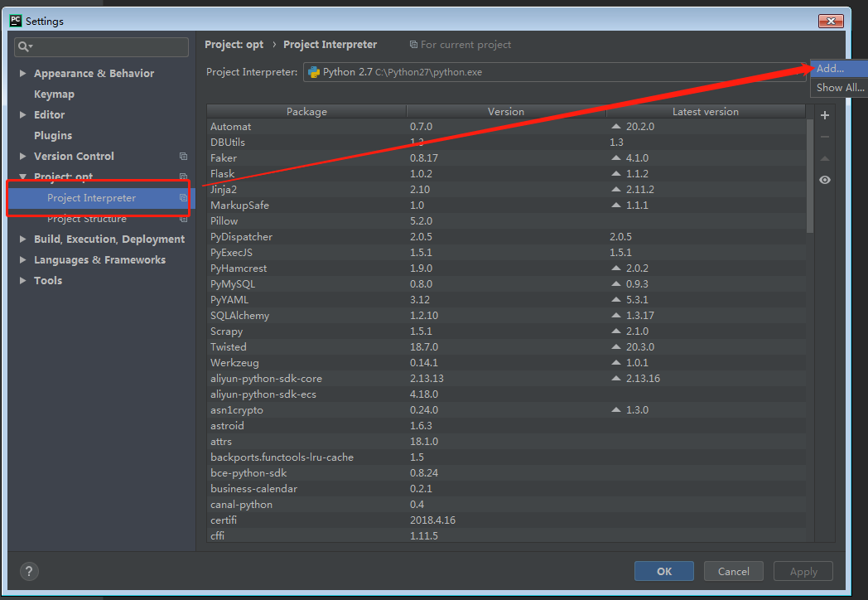Image resolution: width=868 pixels, height=600 pixels.
Task: Select Project Interpreter in the settings tree
Action: click(x=101, y=198)
